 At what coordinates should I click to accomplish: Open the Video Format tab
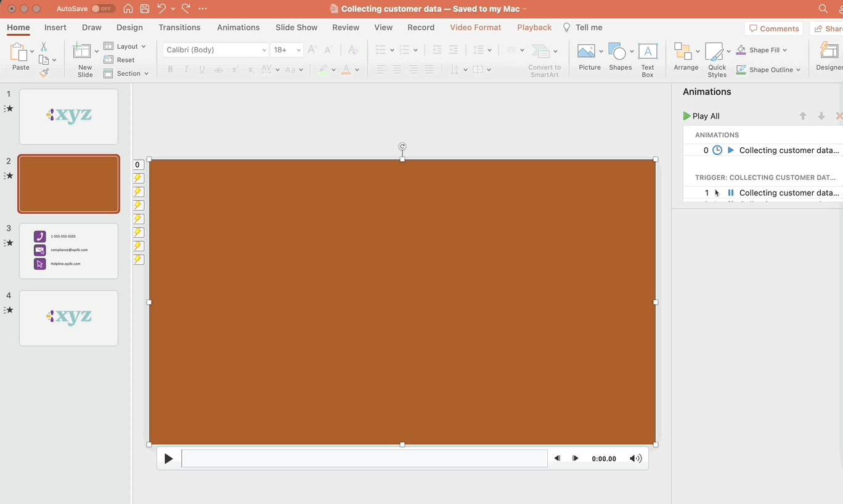pos(476,27)
